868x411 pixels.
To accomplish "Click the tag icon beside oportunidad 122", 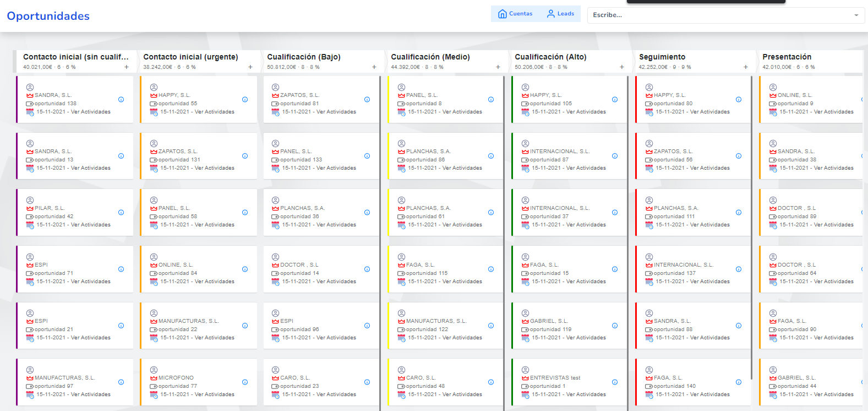I will (x=401, y=329).
